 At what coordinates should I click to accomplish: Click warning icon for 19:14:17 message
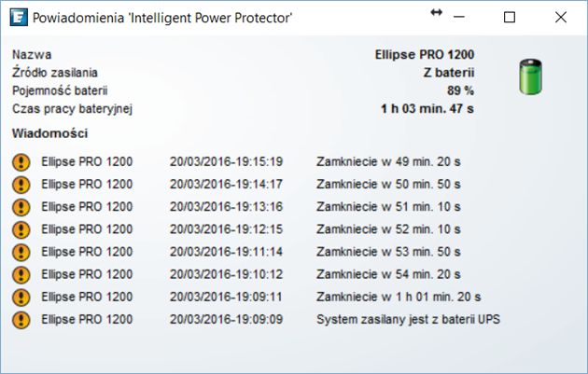21,185
